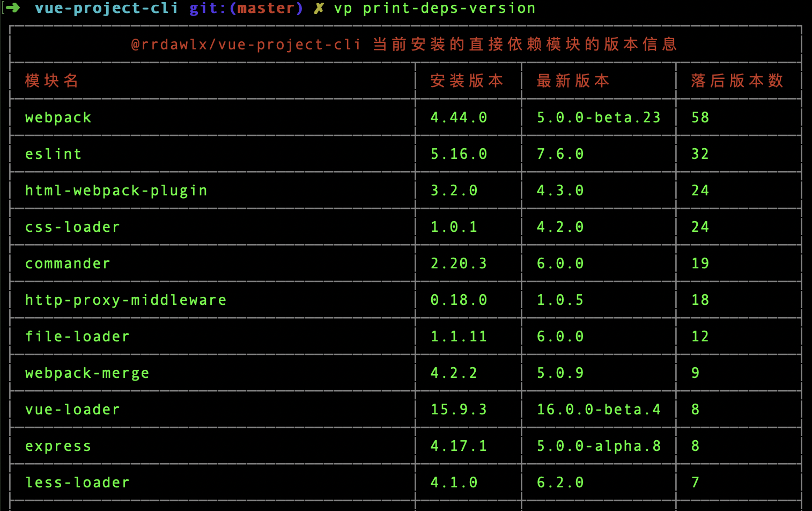Screen dimensions: 812x511
Task: Select the 'http-proxy-middleware' module name
Action: [x=126, y=300]
